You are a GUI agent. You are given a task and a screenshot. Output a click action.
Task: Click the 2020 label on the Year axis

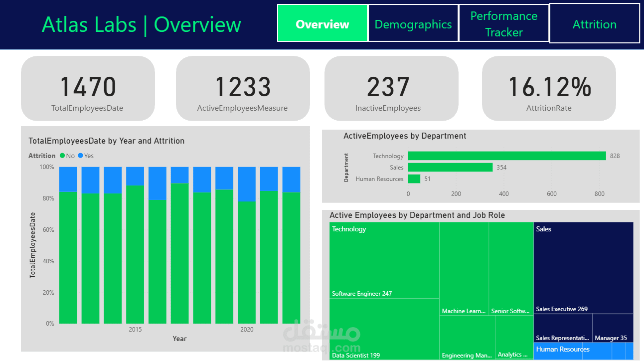[x=247, y=329]
